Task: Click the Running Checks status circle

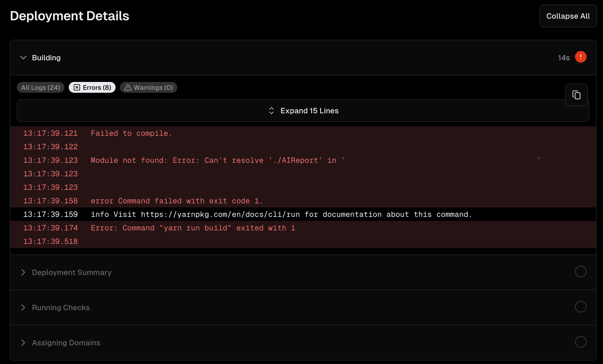Action: tap(581, 307)
